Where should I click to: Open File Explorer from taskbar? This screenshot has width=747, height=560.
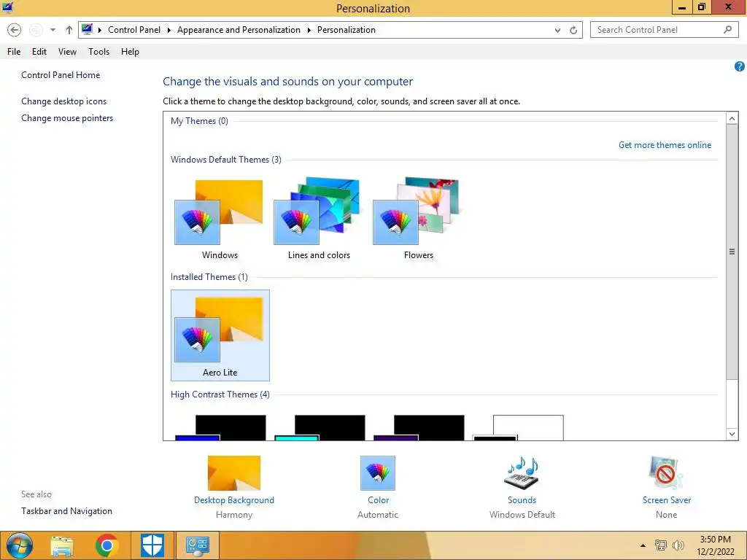pos(62,545)
